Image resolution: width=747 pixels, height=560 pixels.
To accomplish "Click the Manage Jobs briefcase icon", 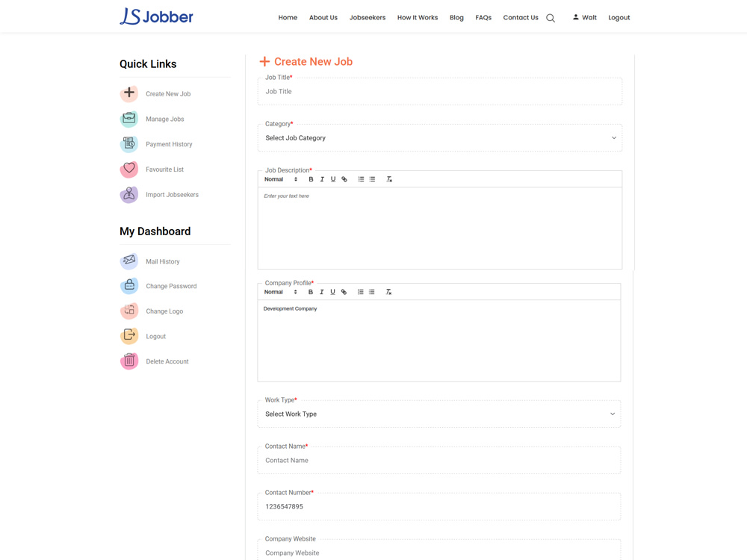I will tap(129, 119).
